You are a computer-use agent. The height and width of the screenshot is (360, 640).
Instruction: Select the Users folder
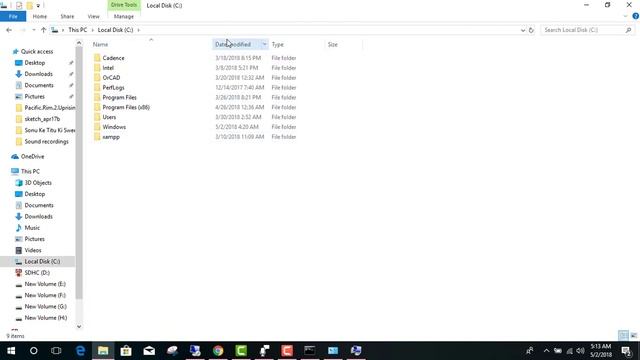(109, 117)
